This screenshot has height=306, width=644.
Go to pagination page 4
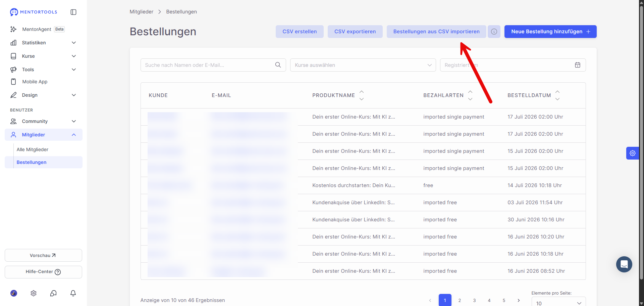click(x=489, y=300)
